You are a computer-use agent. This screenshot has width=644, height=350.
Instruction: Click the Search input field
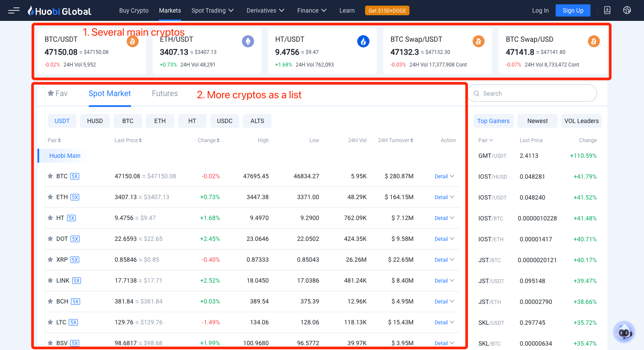[x=535, y=93]
